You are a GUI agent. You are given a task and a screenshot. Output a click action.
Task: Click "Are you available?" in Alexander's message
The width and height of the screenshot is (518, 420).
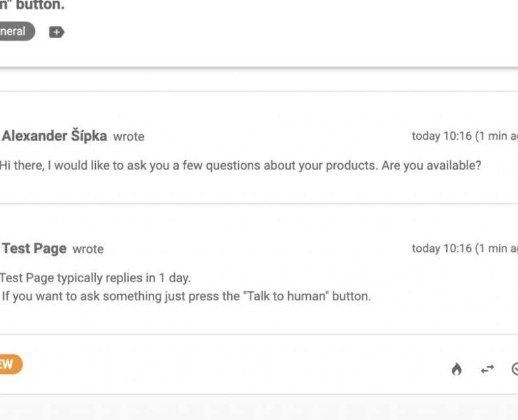tap(431, 165)
